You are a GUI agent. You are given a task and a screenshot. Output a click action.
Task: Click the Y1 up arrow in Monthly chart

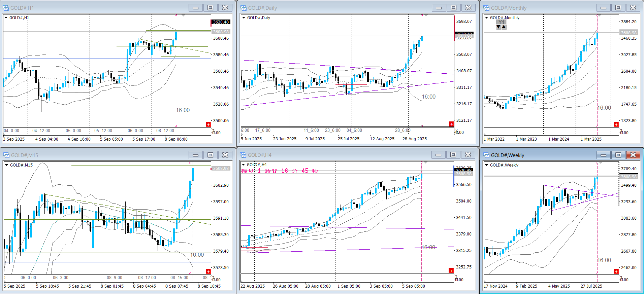(504, 27)
